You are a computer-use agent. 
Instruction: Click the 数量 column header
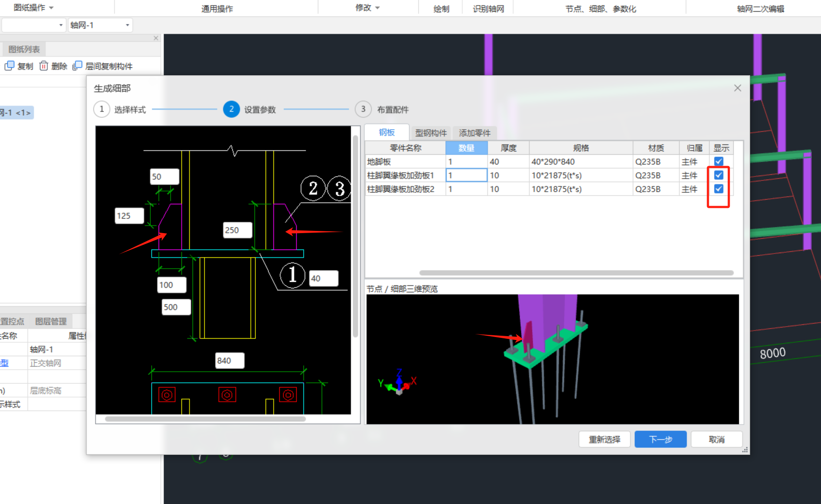466,148
